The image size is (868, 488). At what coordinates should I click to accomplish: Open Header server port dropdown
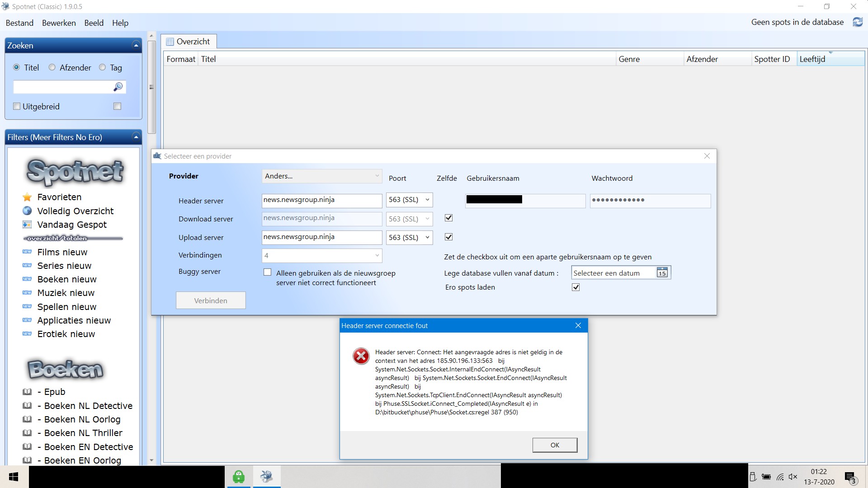pos(409,200)
